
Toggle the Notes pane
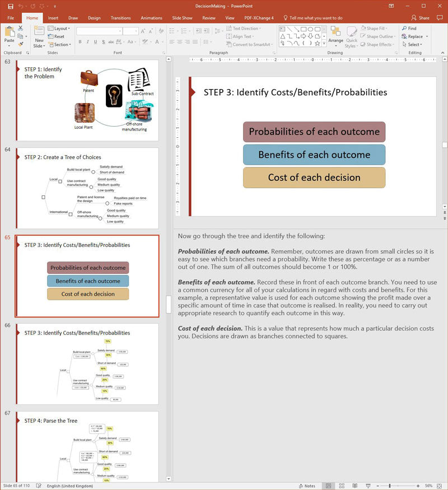coord(307,486)
